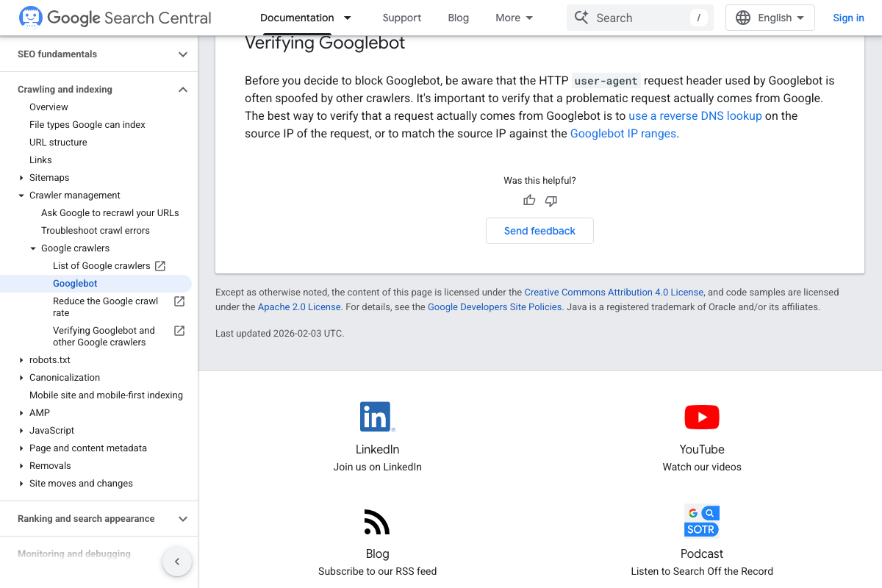Click the Last updated 2026-02-03 UTC text
Viewport: 882px width, 588px height.
(279, 334)
